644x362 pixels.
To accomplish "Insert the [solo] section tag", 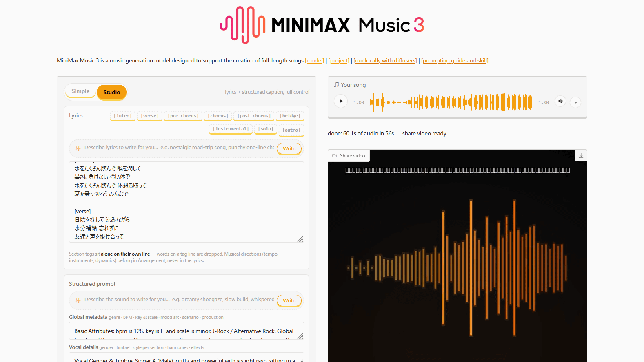I will coord(266,129).
